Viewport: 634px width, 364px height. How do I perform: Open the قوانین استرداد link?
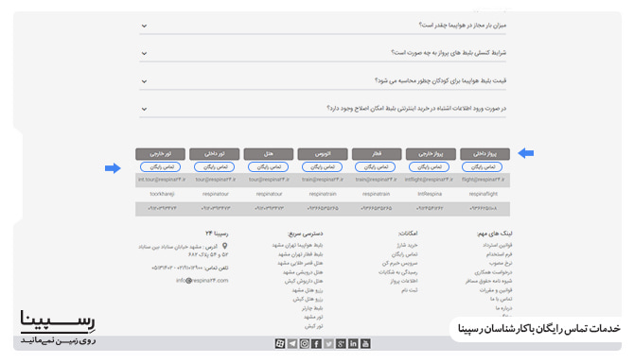[498, 245]
